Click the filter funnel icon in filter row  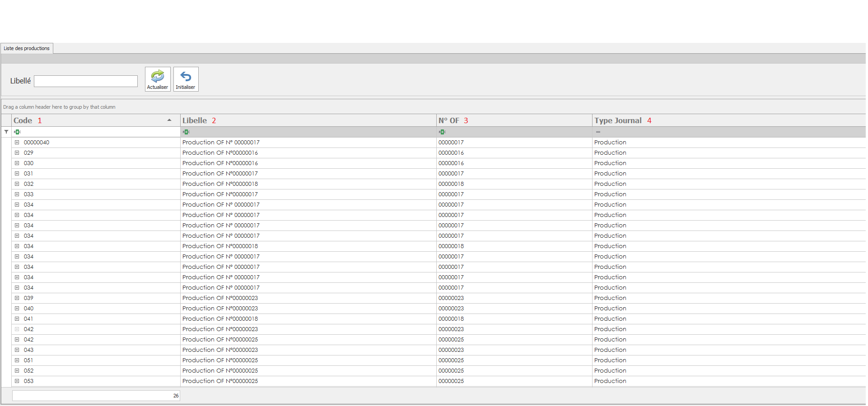(6, 132)
